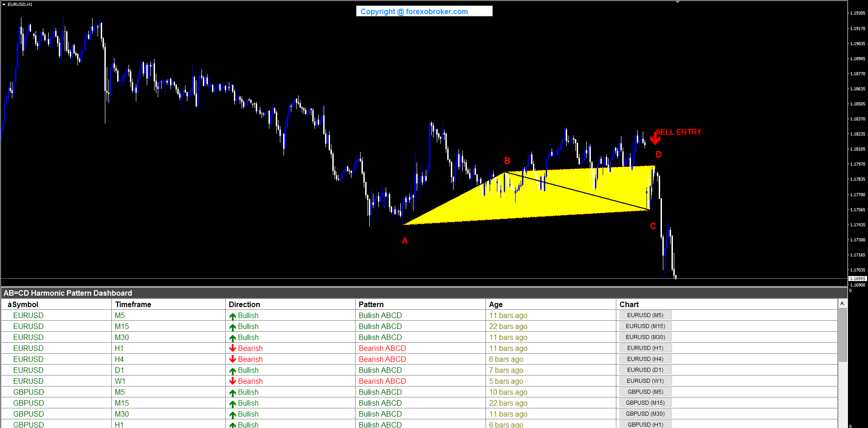Click the red Bearish arrow in EURUSD W1 row

(232, 381)
